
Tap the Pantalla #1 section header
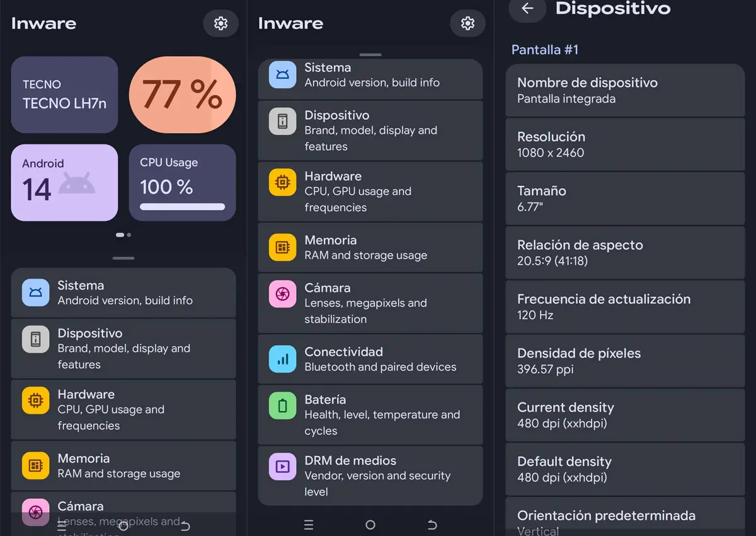point(545,50)
